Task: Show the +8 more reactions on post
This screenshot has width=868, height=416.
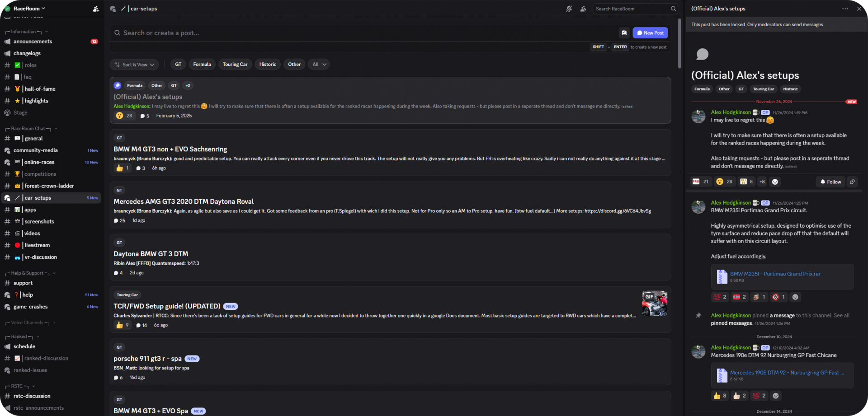Action: [x=762, y=182]
